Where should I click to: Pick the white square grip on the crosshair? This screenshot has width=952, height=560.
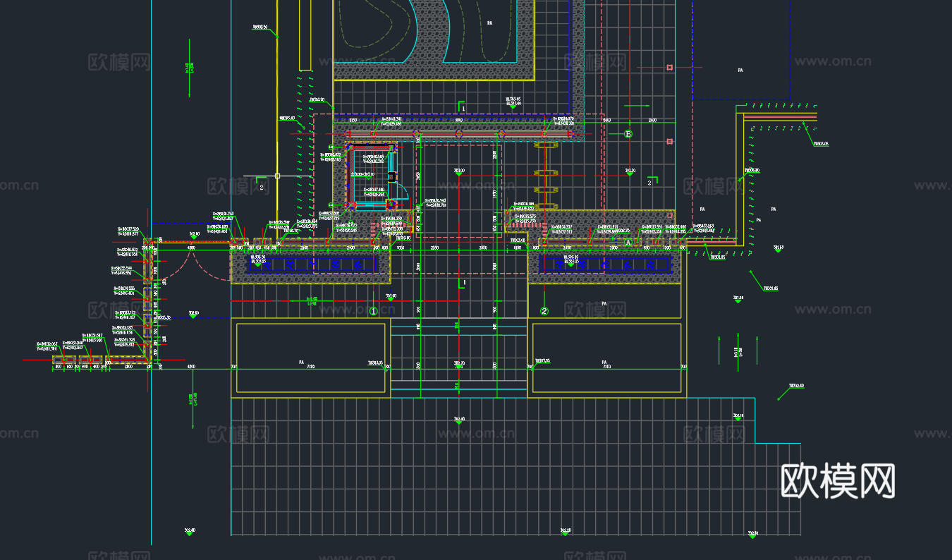(278, 176)
